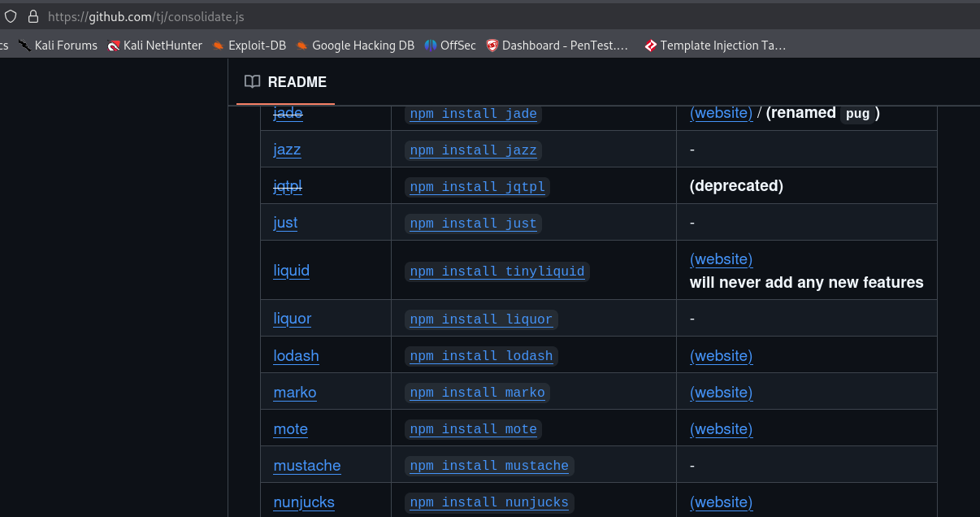Viewport: 980px width, 517px height.
Task: Open the website link in jade row
Action: [721, 113]
